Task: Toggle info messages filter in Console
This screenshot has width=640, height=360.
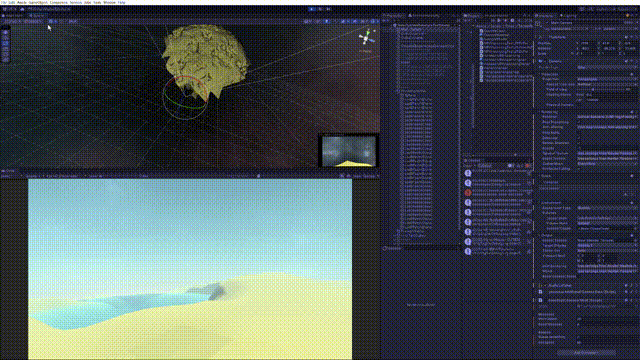Action: [x=510, y=165]
